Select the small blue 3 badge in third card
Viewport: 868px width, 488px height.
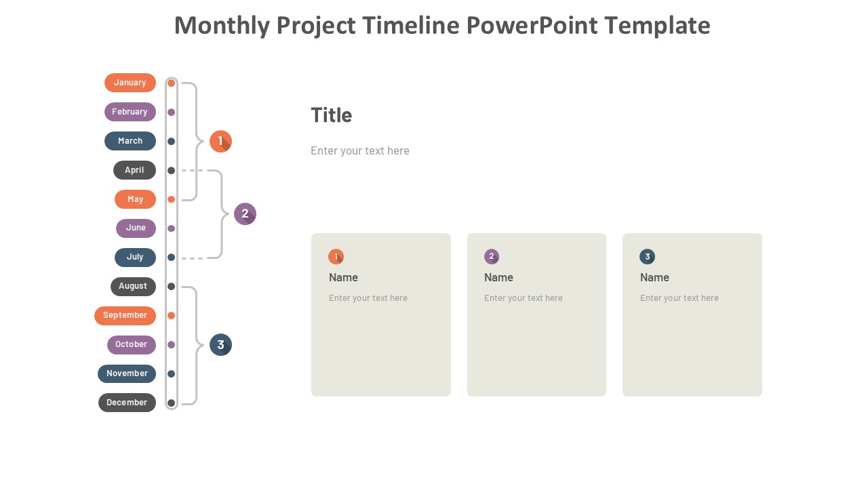[647, 257]
